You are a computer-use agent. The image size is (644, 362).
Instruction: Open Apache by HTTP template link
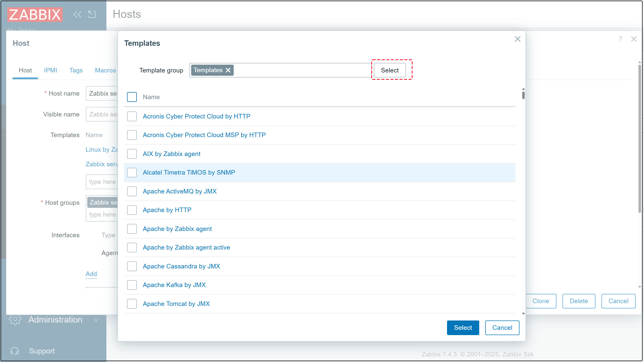click(x=167, y=210)
